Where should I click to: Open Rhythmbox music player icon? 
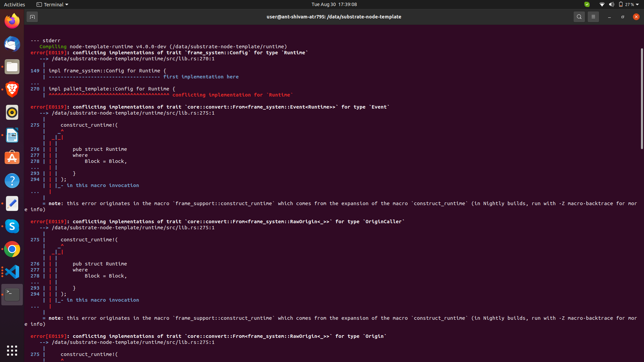[12, 112]
